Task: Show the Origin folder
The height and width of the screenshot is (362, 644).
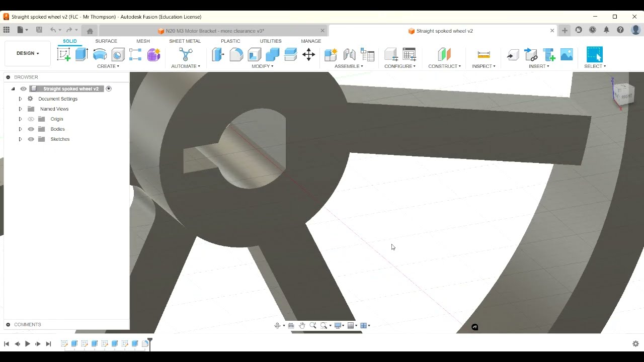Action: pos(31,119)
